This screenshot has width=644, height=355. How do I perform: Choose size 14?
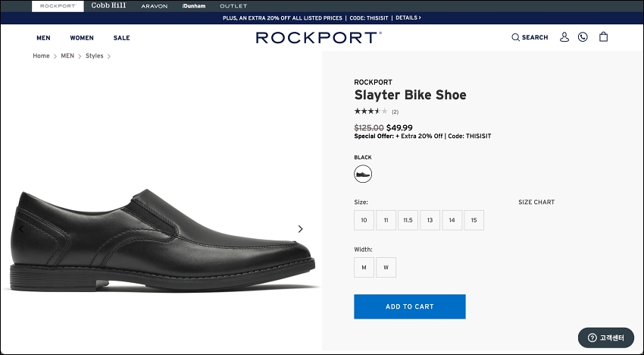(452, 220)
